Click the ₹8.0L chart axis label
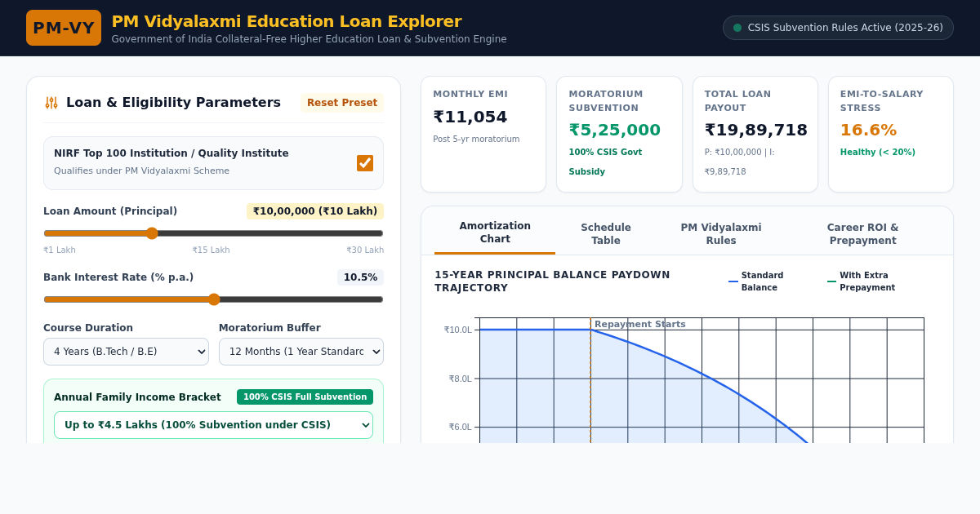Screen dimensions: 980x514 (461, 379)
